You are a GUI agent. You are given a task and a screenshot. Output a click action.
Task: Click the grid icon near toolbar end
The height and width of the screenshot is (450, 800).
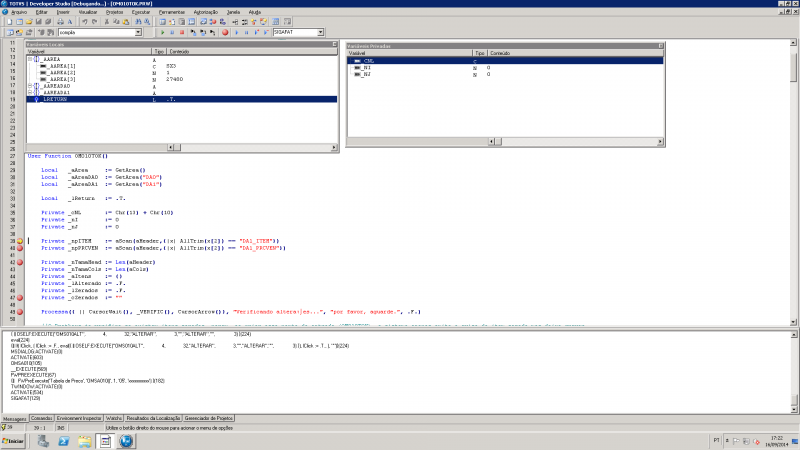[x=276, y=22]
